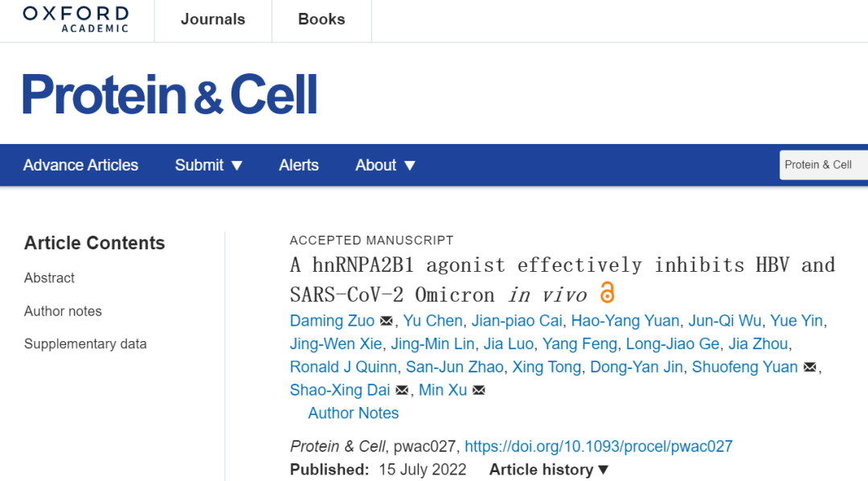Click envelope icon next to Min Xu
Screen dimensions: 868x481
[x=479, y=391]
